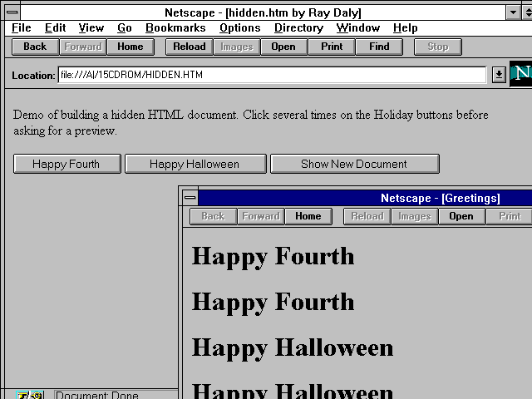Click Open in main Netscape toolbar
The width and height of the screenshot is (532, 399).
(x=283, y=47)
